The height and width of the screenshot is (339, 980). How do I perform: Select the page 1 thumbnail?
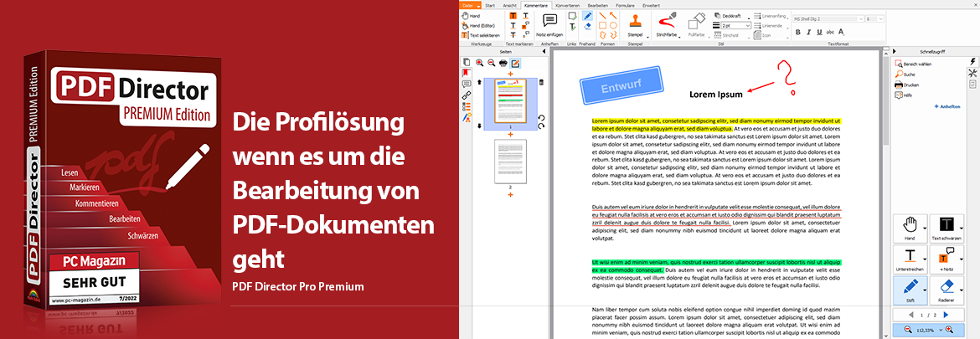tap(511, 100)
